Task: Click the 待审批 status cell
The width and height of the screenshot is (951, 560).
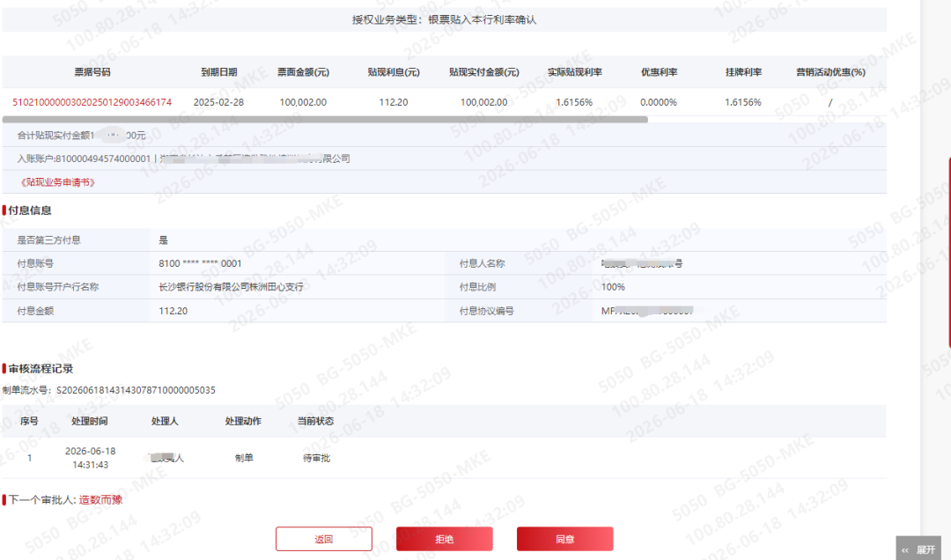Action: [317, 458]
